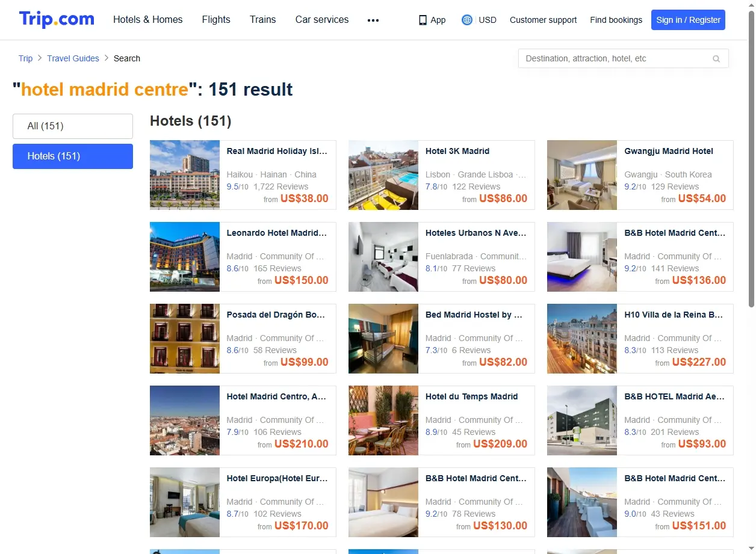Open Hotel 3K Madrid photo

click(383, 175)
